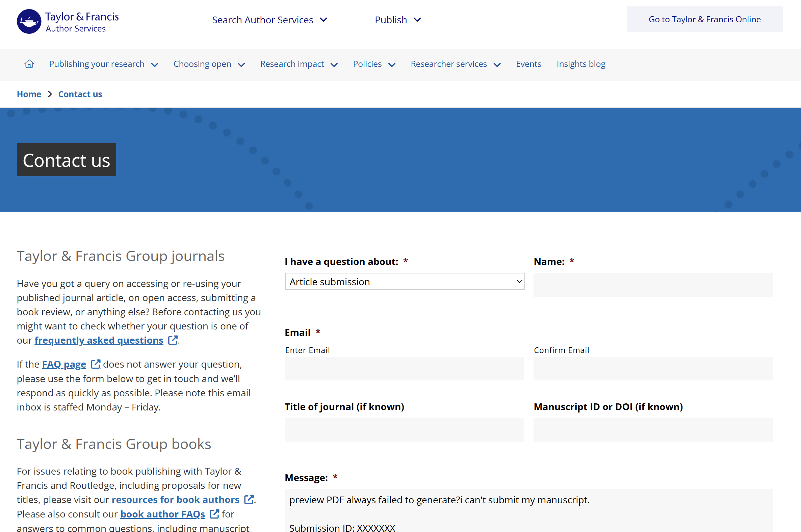Focus the Confirm Email field
Viewport: 801px width, 532px height.
(653, 369)
